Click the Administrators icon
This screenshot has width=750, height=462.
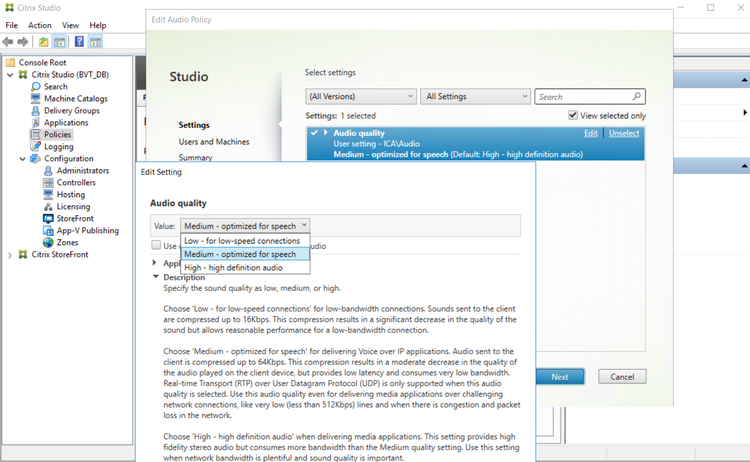[48, 171]
